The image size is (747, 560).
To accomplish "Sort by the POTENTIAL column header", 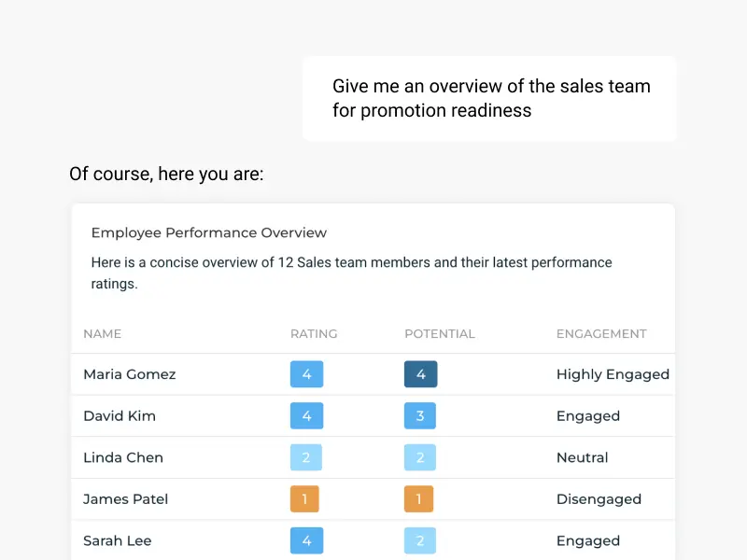I will pos(440,334).
